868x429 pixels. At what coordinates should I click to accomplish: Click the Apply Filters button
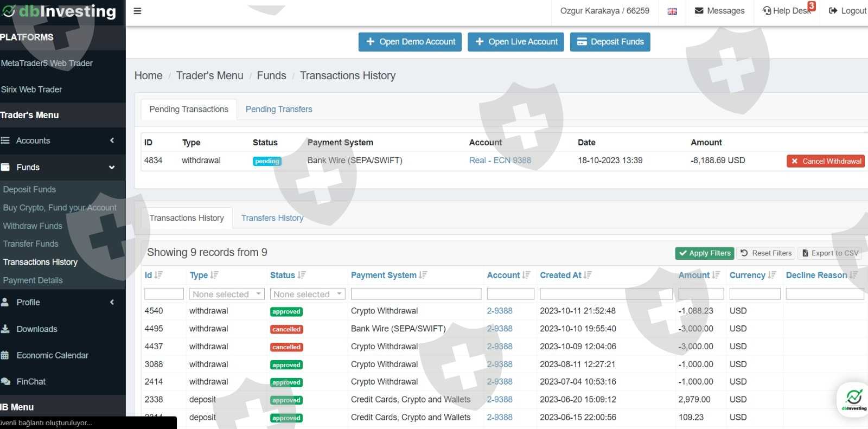[x=705, y=253]
